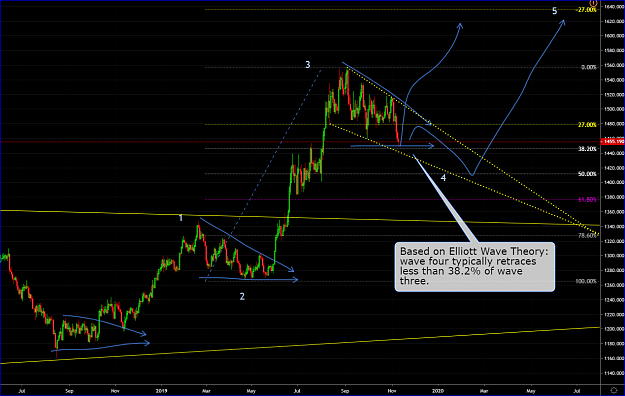Click the 50.00% Fibonacci level label
The width and height of the screenshot is (625, 396).
coord(587,174)
